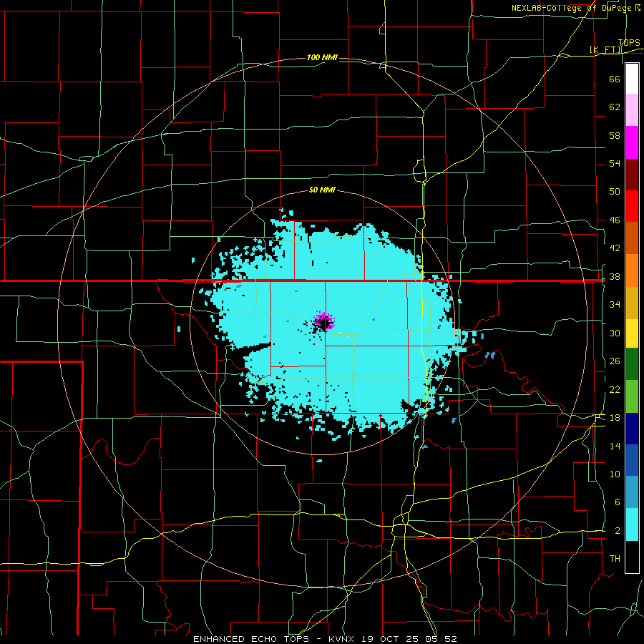Click the 26 value on the legend scale
The image size is (644, 644).
pyautogui.click(x=615, y=361)
